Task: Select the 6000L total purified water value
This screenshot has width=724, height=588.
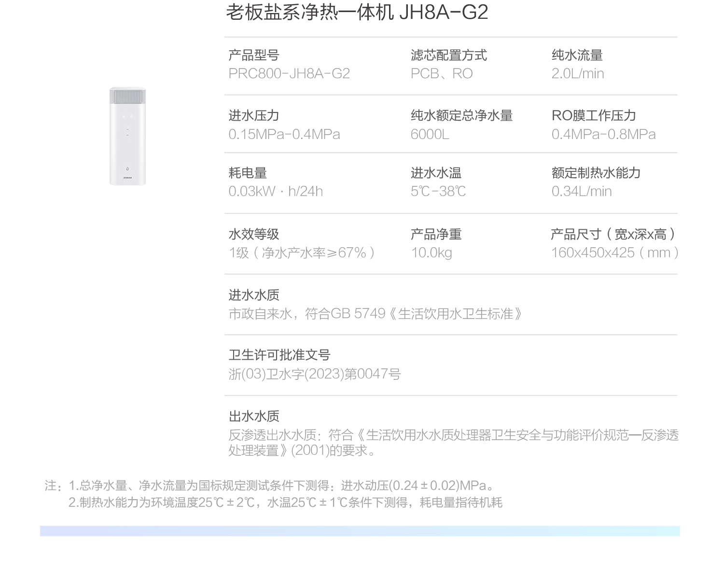Action: click(430, 134)
